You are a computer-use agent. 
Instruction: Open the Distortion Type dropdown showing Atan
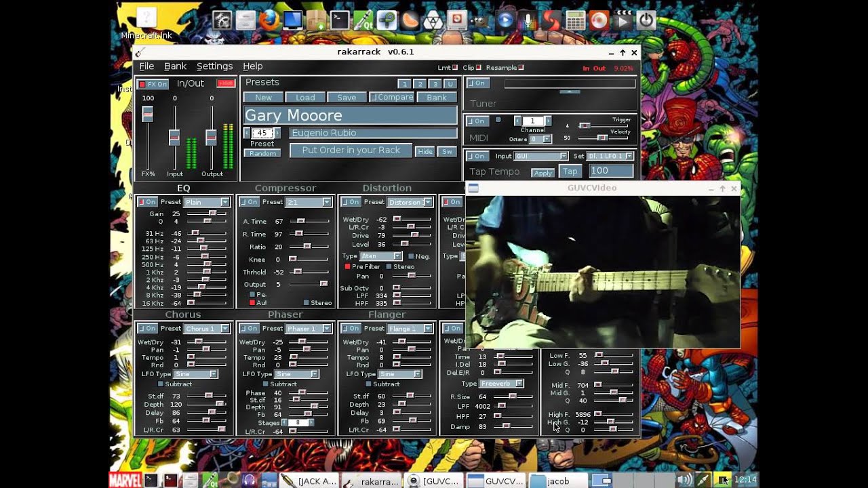(381, 256)
